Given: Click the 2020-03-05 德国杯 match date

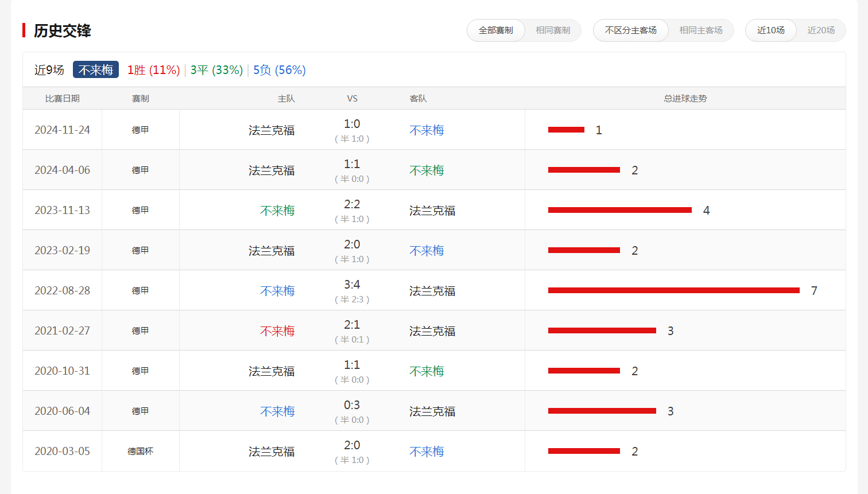Looking at the screenshot, I should tap(61, 451).
